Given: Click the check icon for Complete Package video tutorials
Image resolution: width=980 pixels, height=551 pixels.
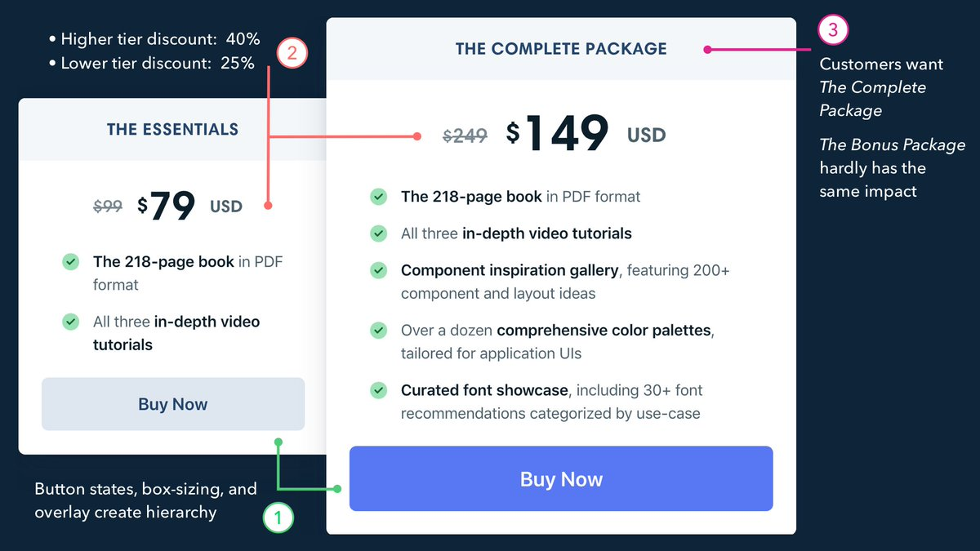Looking at the screenshot, I should tap(378, 233).
